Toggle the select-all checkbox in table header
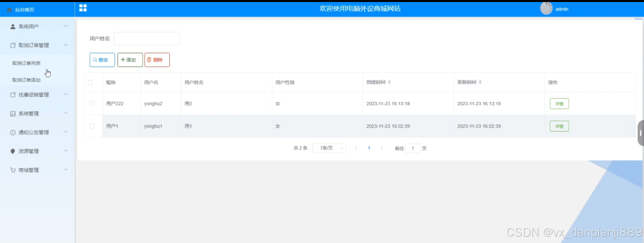Image resolution: width=644 pixels, height=243 pixels. click(90, 82)
